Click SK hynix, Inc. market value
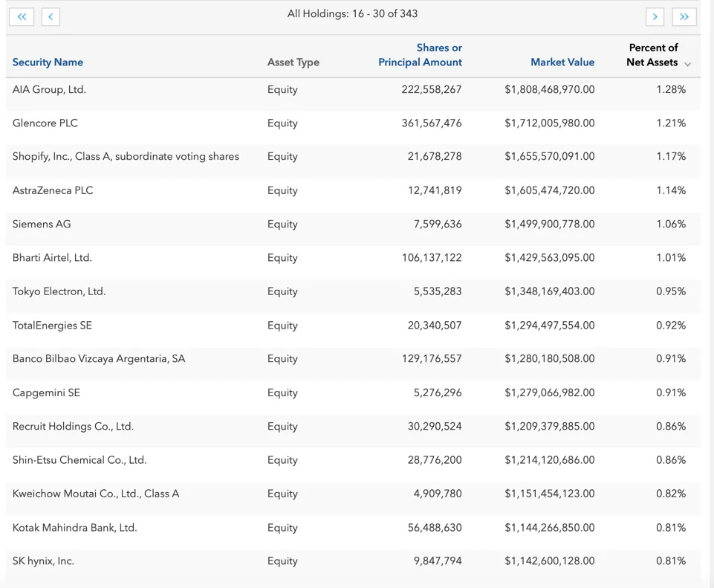 pyautogui.click(x=549, y=561)
